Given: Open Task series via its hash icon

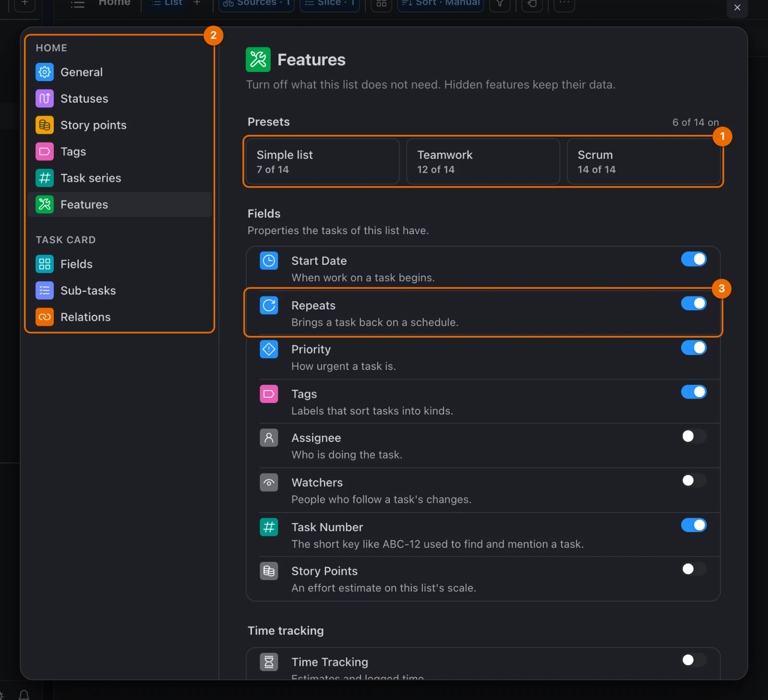Looking at the screenshot, I should click(45, 178).
